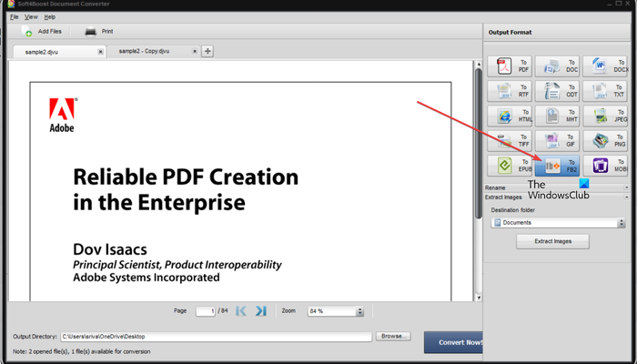
Task: Click the scroll down arrow of preview
Action: click(x=478, y=298)
